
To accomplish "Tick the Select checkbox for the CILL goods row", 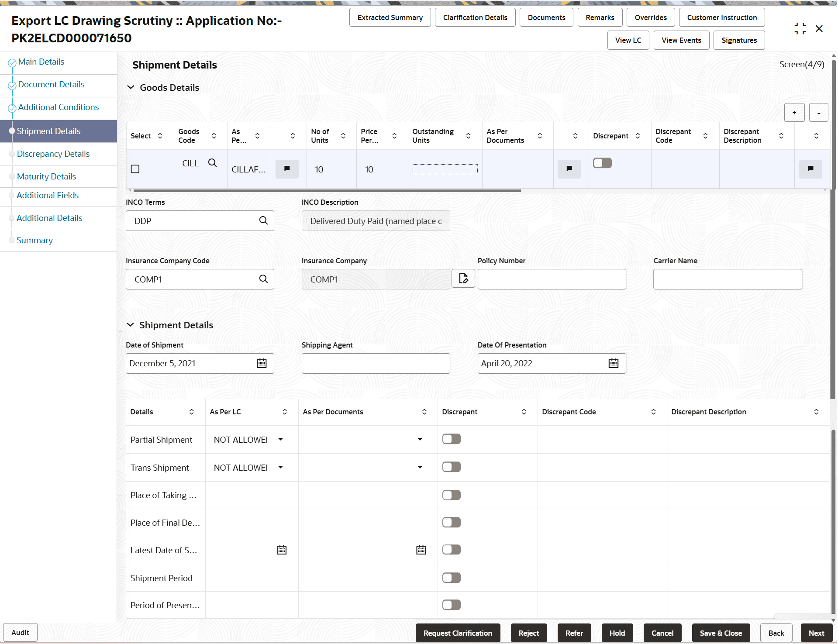I will pyautogui.click(x=135, y=169).
